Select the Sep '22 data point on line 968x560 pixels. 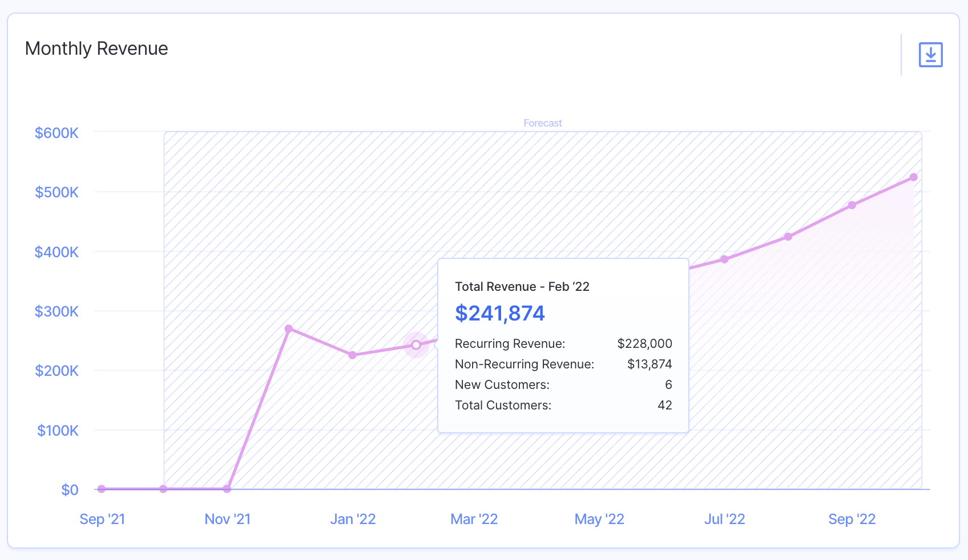pyautogui.click(x=852, y=205)
